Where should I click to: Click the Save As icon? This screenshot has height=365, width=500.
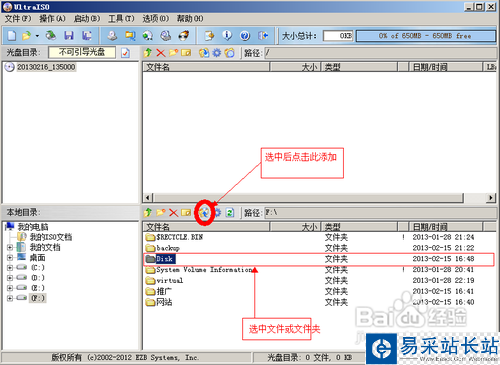pyautogui.click(x=87, y=36)
